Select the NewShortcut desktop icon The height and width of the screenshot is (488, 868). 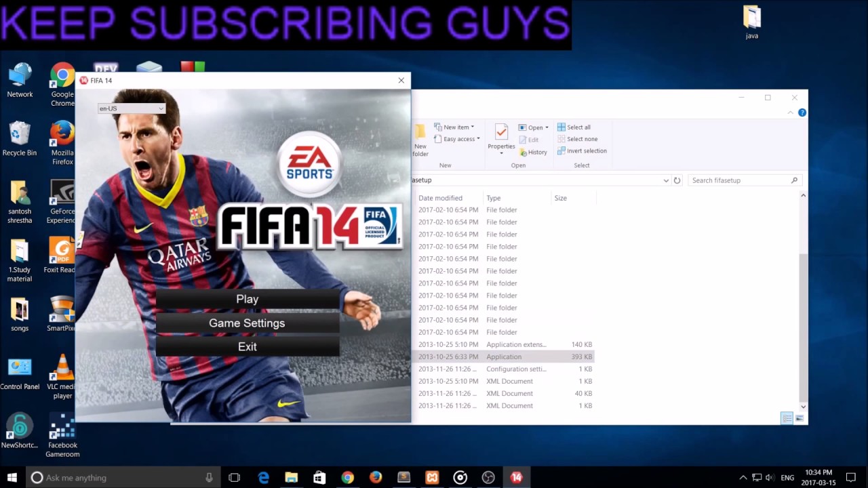click(x=20, y=431)
